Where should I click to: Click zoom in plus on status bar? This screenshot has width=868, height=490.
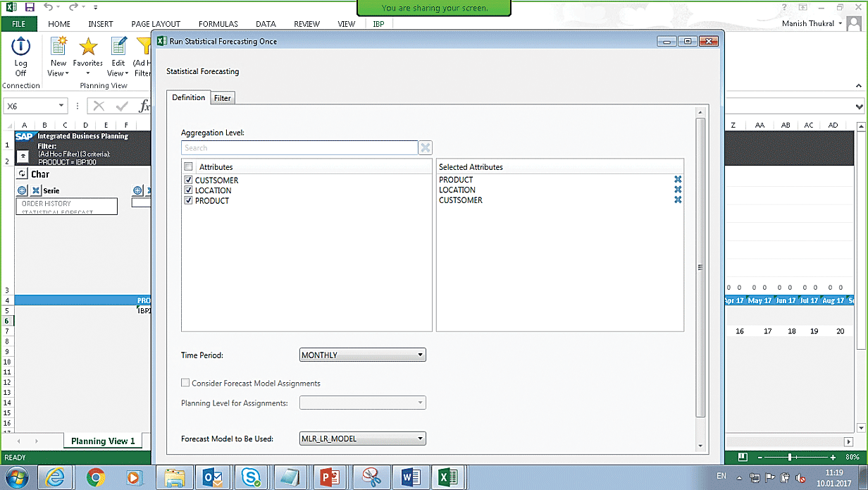coord(833,458)
